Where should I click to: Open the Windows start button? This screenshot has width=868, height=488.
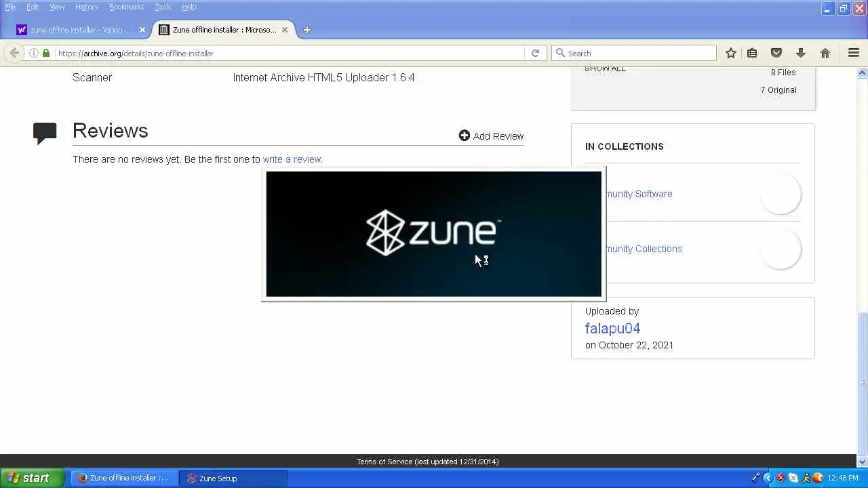(x=32, y=478)
